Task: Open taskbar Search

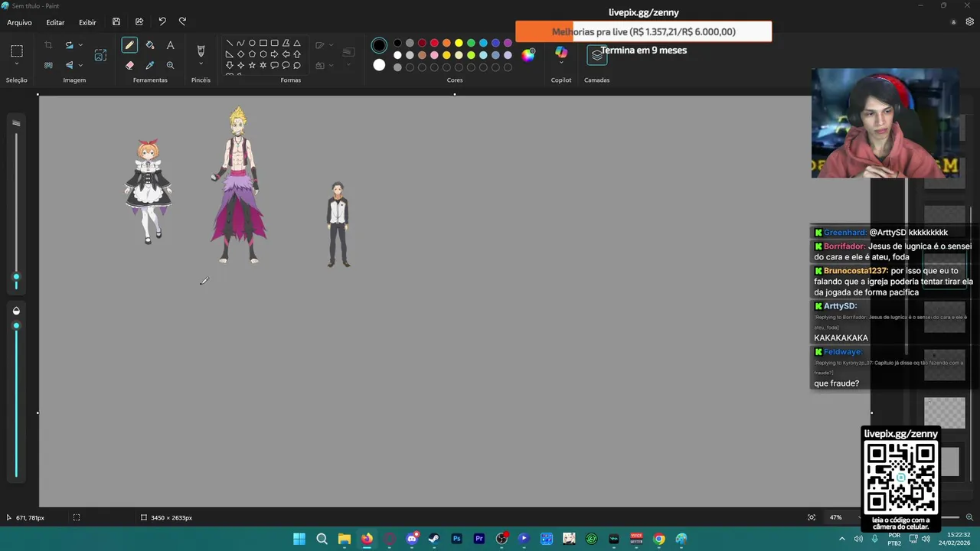Action: tap(322, 539)
